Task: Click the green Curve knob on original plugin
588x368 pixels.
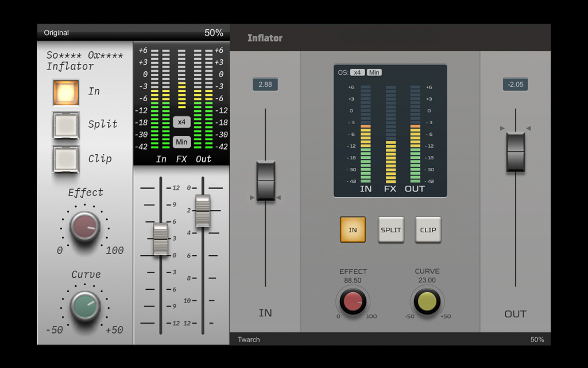Action: point(85,306)
